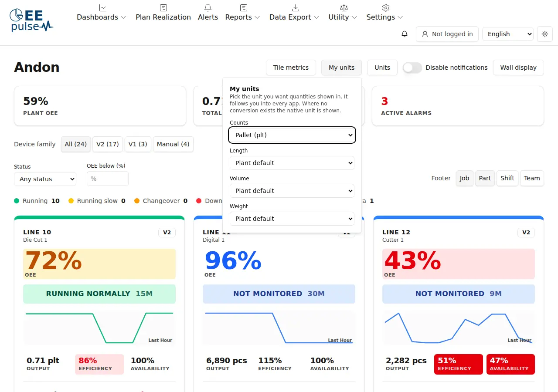Click the Tile metrics button
The height and width of the screenshot is (392, 558).
point(291,68)
